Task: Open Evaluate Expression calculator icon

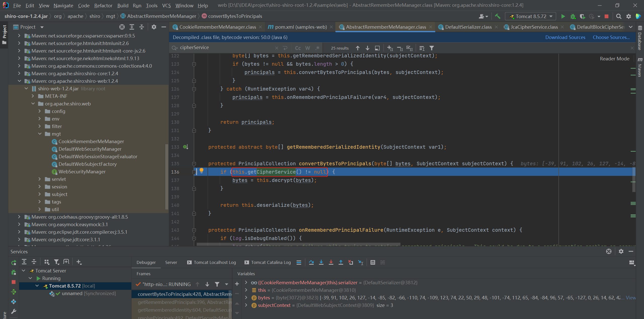Action: (x=373, y=262)
